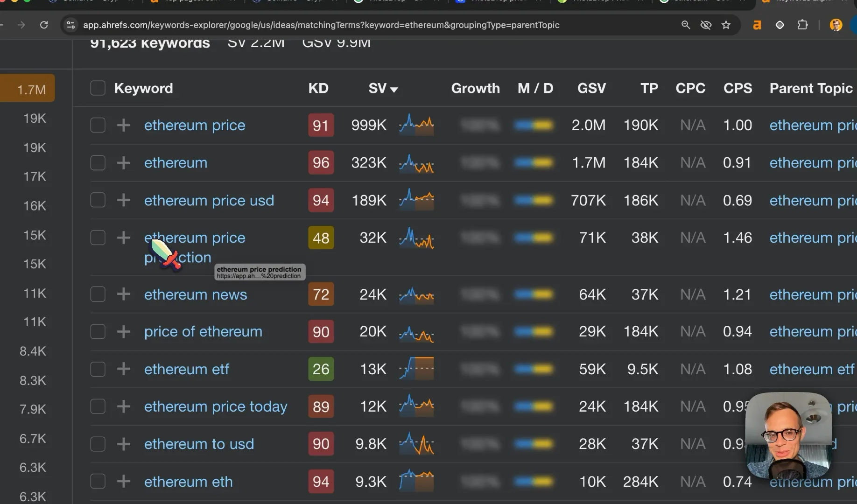Open the ethereum news keyword link
The width and height of the screenshot is (857, 504).
point(196,294)
